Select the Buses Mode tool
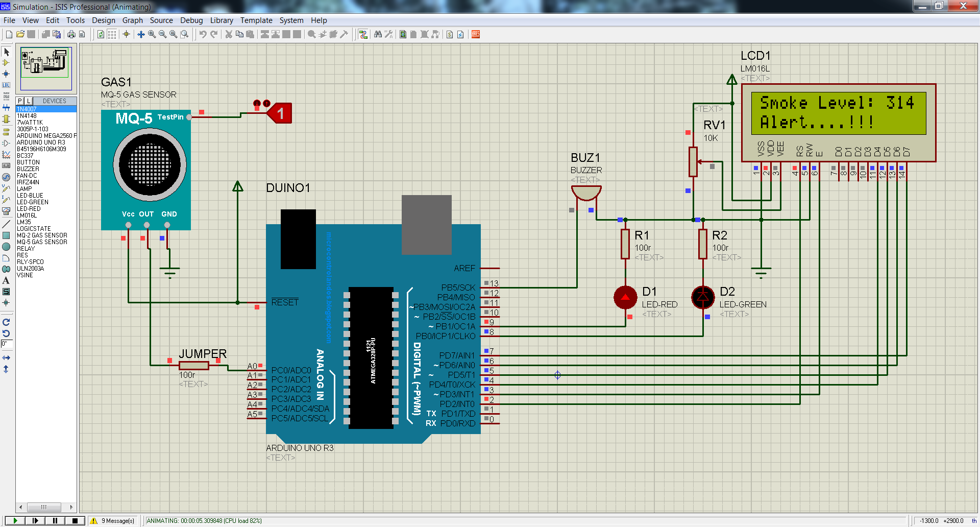This screenshot has height=527, width=980. point(6,107)
